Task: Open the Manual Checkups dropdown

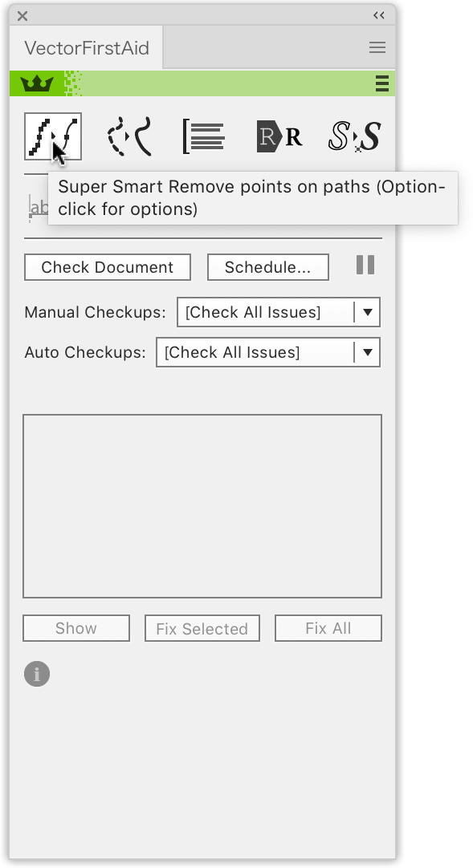Action: click(x=279, y=312)
